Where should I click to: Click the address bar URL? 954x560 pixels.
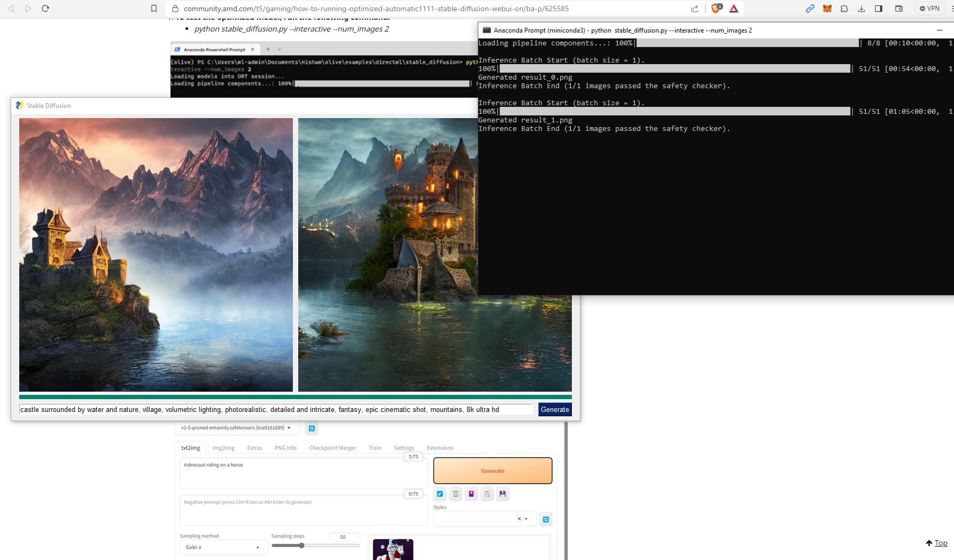(x=376, y=9)
